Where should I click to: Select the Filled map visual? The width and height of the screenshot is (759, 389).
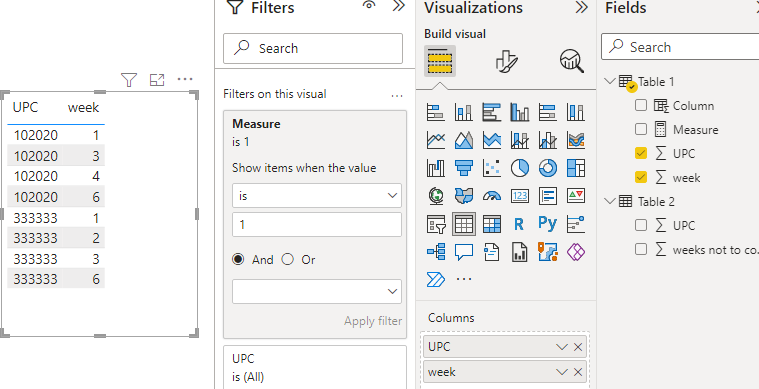464,196
